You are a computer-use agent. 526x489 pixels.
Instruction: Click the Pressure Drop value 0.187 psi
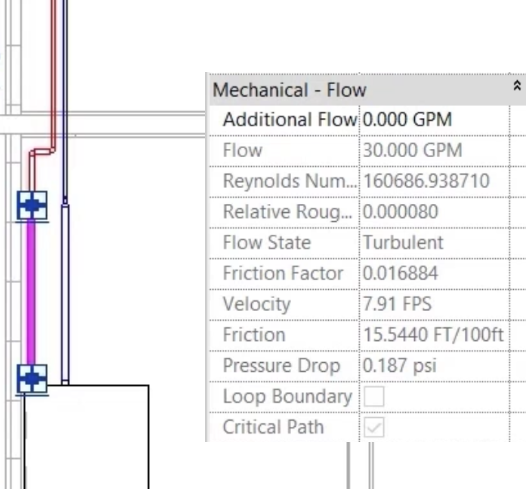(400, 366)
